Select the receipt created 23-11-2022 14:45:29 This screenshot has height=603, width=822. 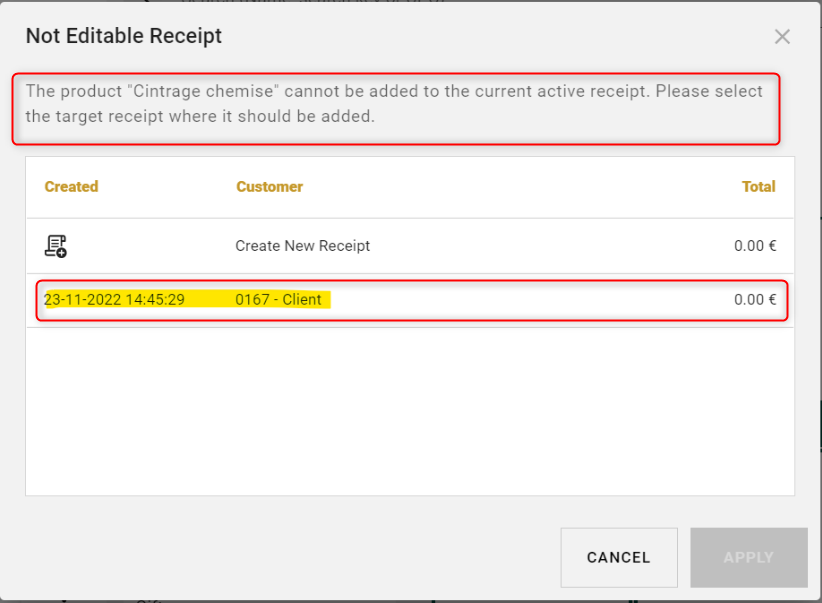click(114, 299)
